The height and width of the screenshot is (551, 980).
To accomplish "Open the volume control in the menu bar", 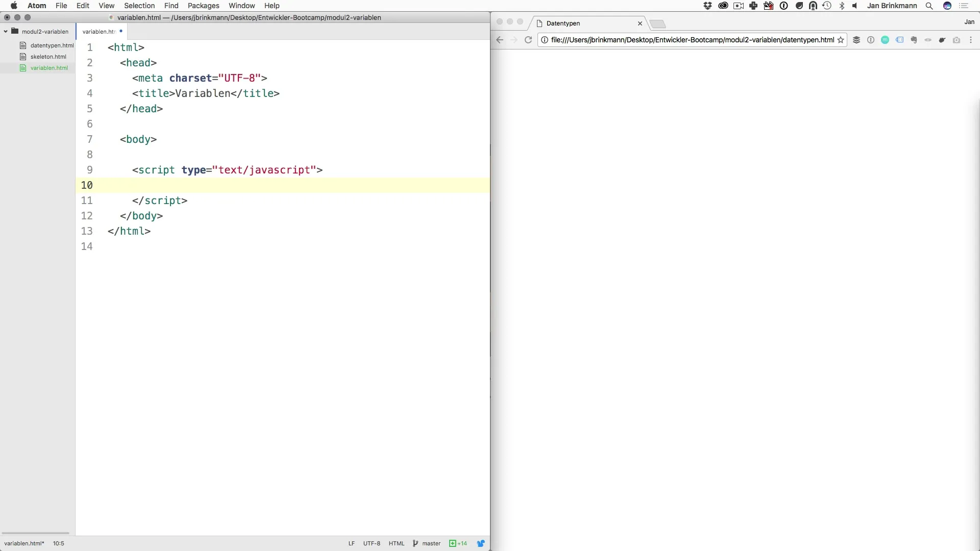I will click(x=855, y=6).
